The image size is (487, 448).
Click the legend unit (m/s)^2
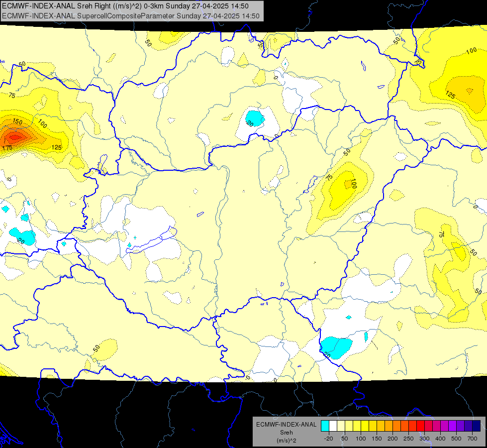(x=287, y=441)
